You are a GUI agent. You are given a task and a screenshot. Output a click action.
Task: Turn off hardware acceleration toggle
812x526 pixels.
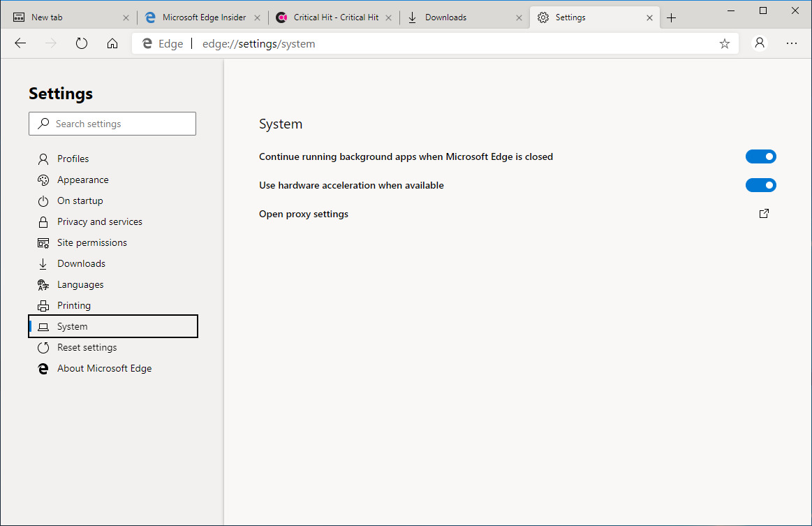[x=760, y=185]
